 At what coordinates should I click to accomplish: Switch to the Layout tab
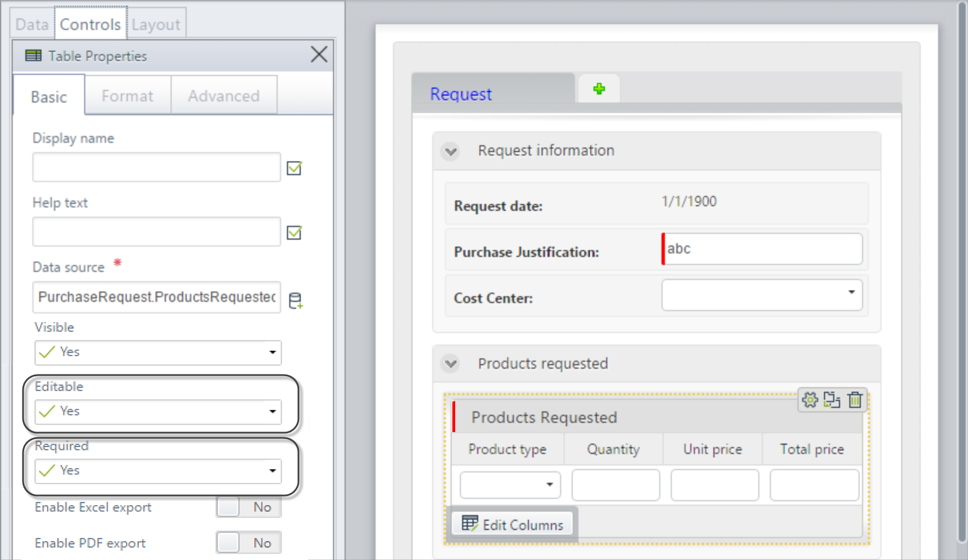(156, 24)
